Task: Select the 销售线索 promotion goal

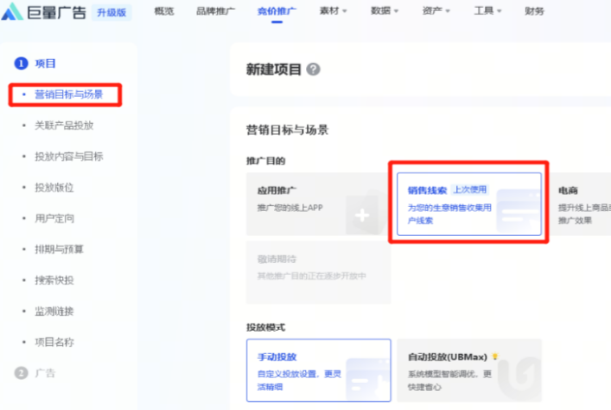Action: point(468,205)
